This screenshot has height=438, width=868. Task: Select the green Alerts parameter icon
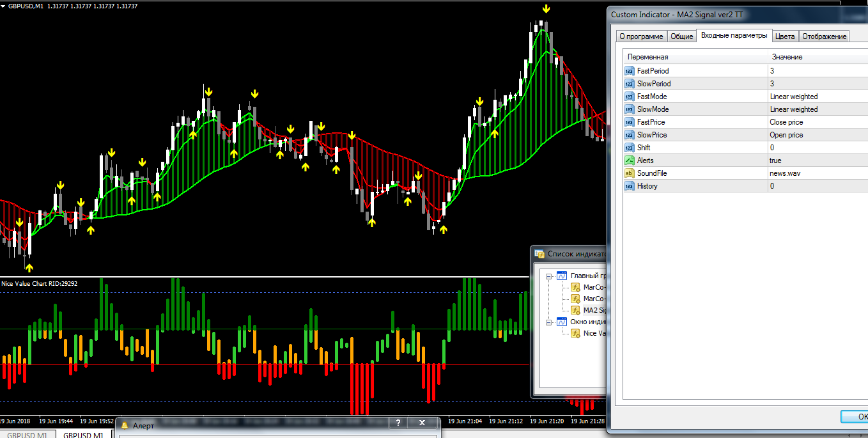(630, 160)
